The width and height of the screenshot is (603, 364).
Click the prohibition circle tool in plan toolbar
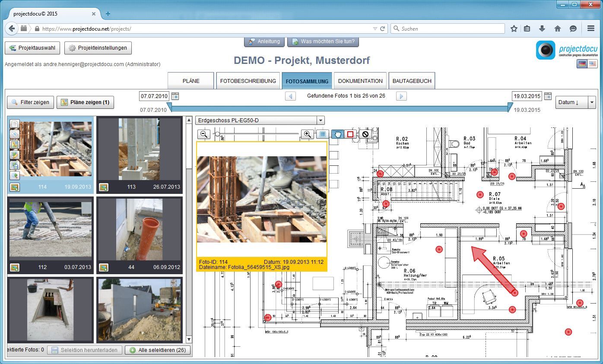coord(365,134)
